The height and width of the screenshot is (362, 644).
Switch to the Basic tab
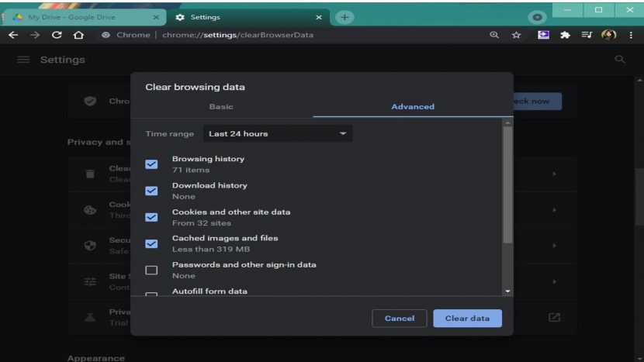coord(221,107)
